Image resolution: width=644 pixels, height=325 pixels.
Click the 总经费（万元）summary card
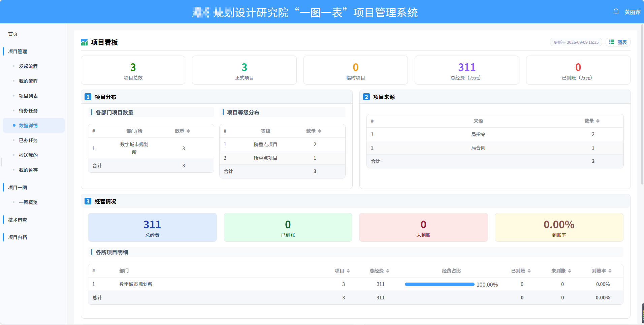[467, 70]
